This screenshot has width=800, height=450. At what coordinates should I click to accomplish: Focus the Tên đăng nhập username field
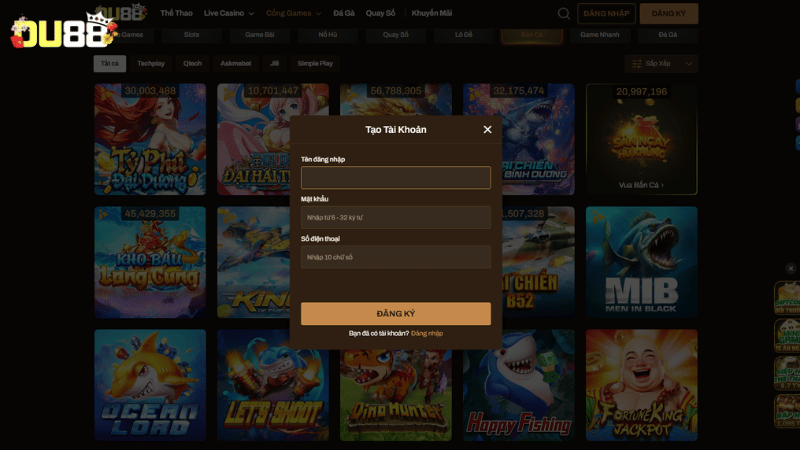pyautogui.click(x=395, y=178)
